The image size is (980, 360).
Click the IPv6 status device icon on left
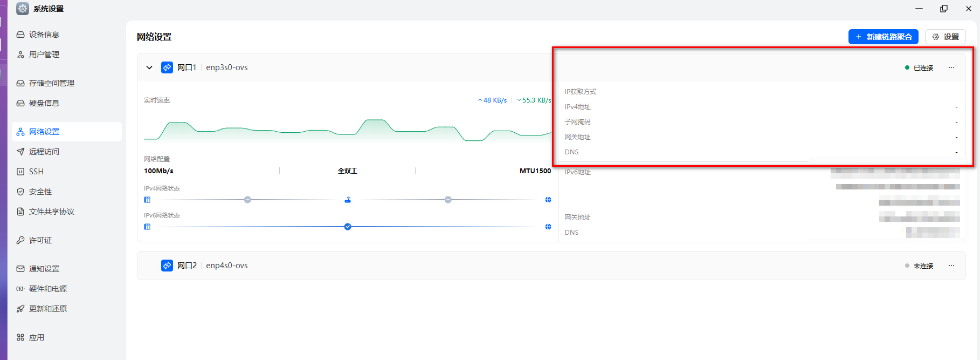pyautogui.click(x=147, y=227)
